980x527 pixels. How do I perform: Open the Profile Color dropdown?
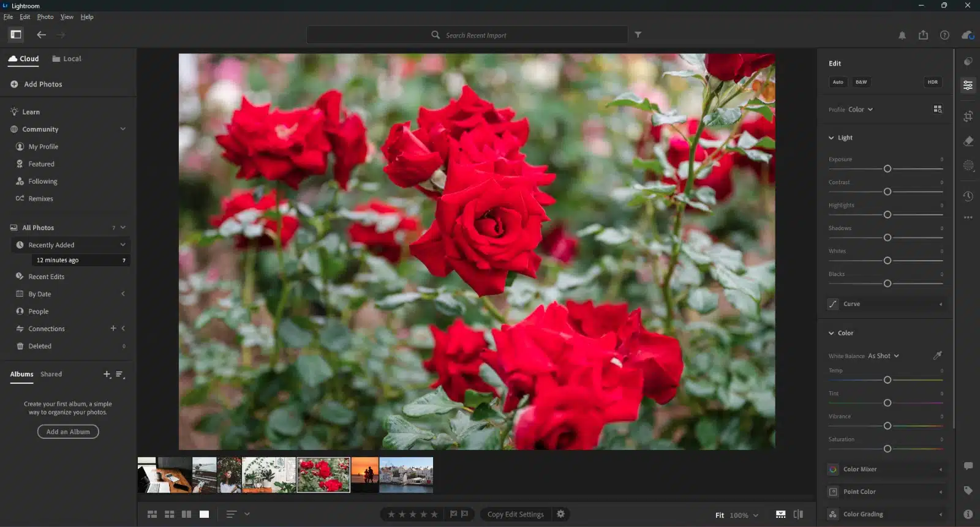click(x=860, y=110)
